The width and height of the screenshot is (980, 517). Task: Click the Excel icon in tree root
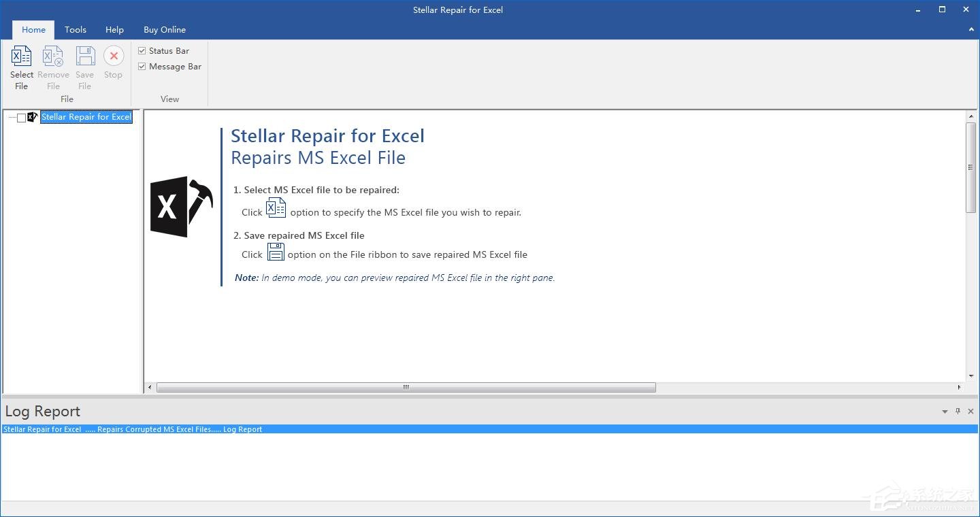33,117
